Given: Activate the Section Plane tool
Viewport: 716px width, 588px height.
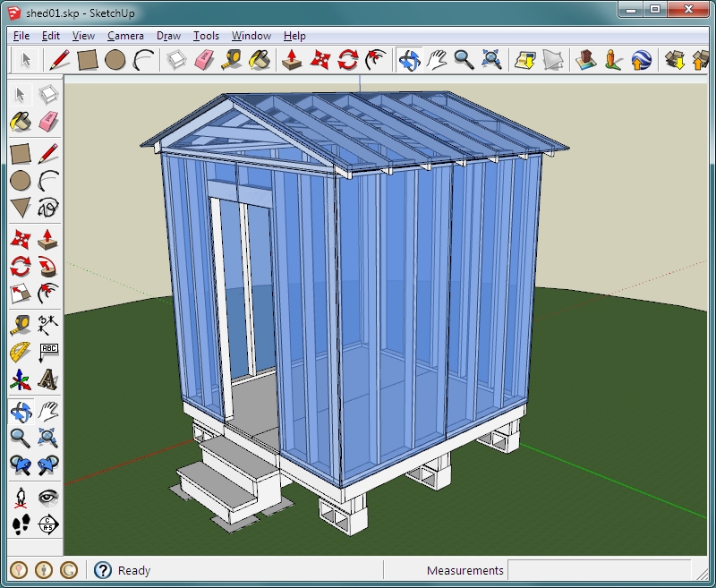Looking at the screenshot, I should (48, 524).
